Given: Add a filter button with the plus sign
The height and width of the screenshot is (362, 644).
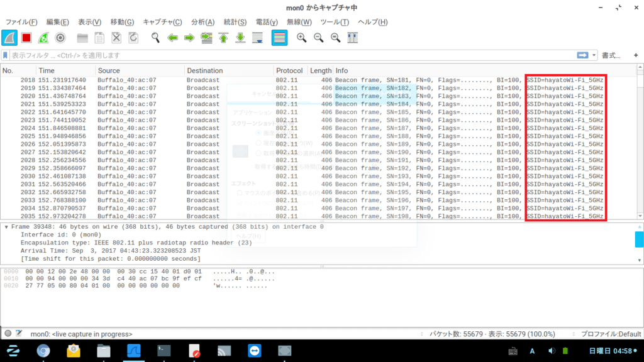Looking at the screenshot, I should [636, 55].
